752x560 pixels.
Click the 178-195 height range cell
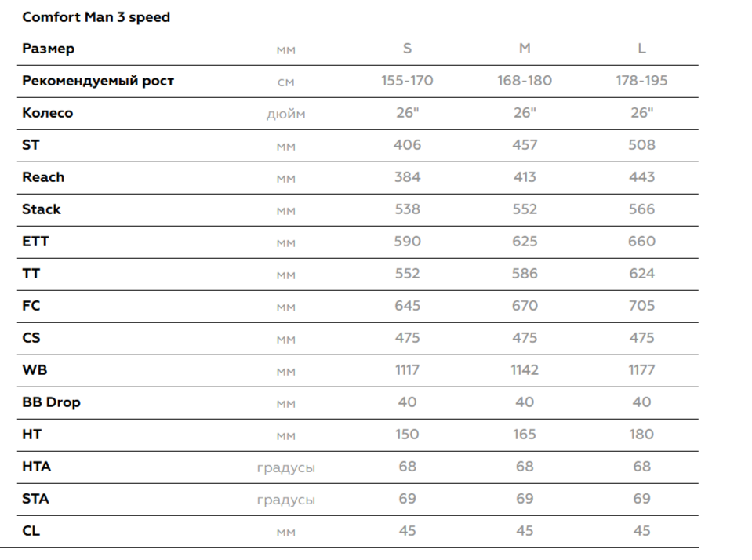pos(641,81)
